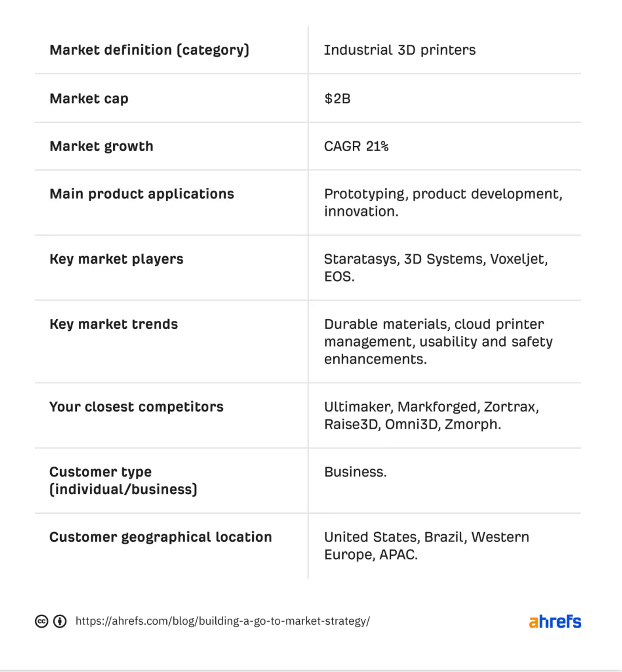Screen dimensions: 622x672
Task: Click the Creative Commons CC icon
Action: pyautogui.click(x=41, y=621)
